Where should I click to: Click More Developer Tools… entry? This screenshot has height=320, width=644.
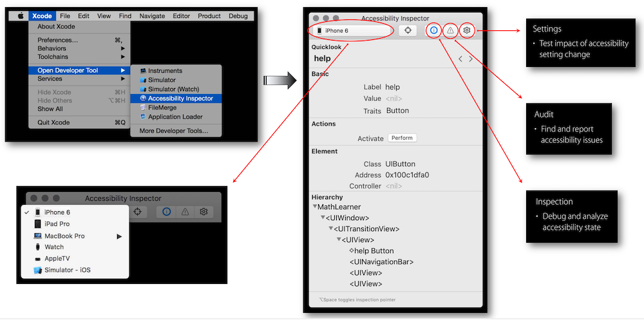pos(173,131)
